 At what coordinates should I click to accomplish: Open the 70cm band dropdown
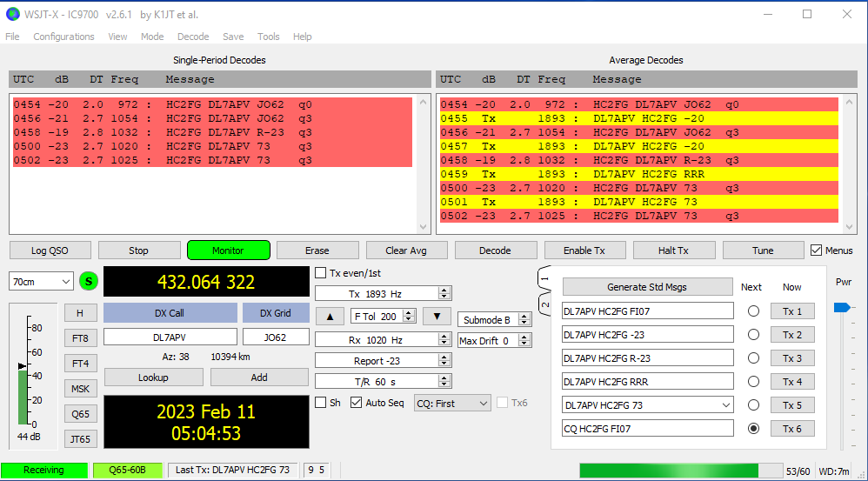pos(41,282)
